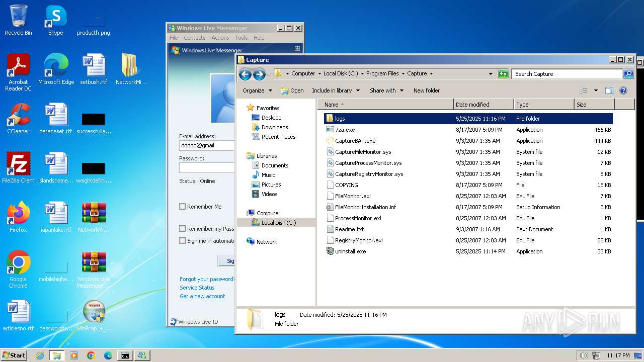Expand address bar history dropdown
The image size is (644, 362).
[491, 74]
